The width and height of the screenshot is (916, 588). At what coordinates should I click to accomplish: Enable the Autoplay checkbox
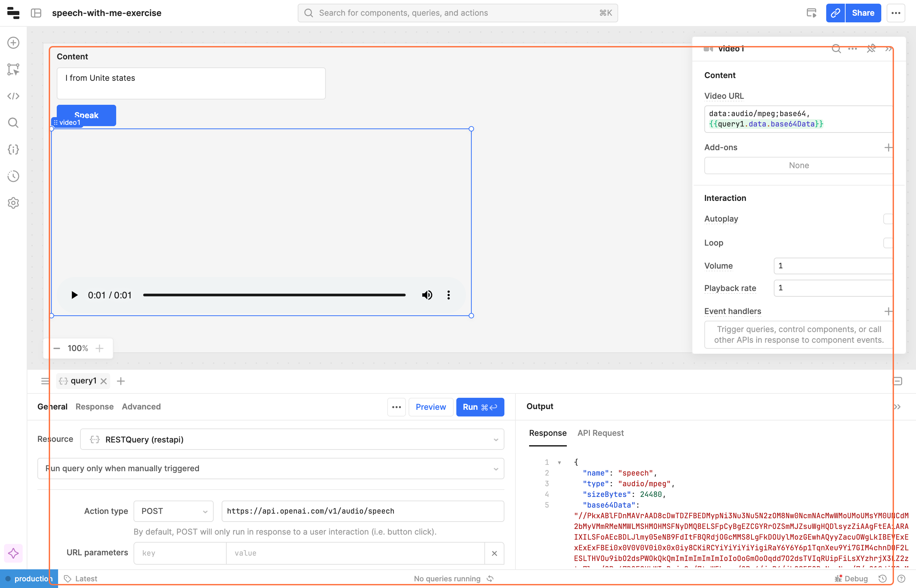tap(888, 219)
